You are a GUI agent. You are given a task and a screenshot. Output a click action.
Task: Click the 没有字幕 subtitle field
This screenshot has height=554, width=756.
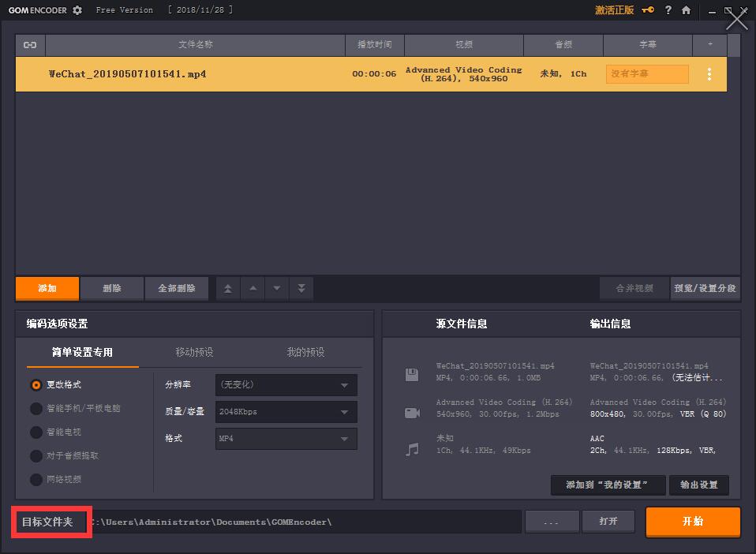pos(646,73)
